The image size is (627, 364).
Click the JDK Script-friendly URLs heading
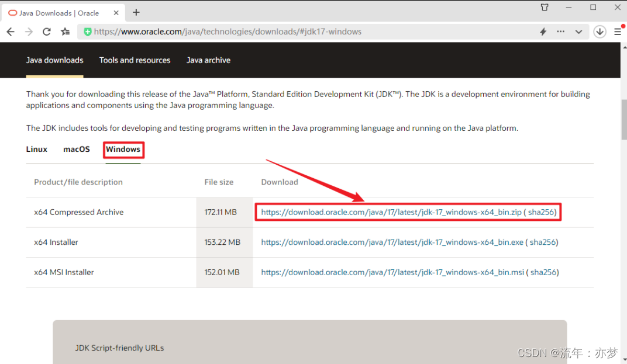click(119, 348)
